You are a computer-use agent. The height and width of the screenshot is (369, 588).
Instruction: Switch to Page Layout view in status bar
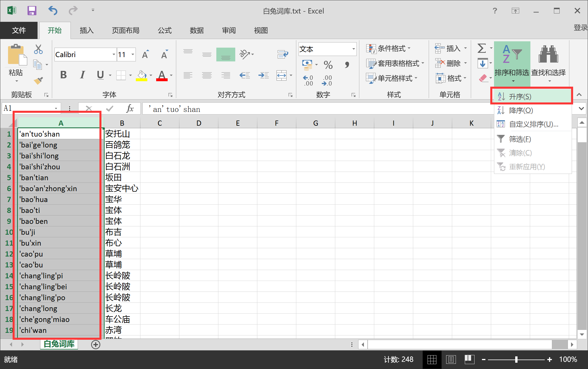click(451, 359)
